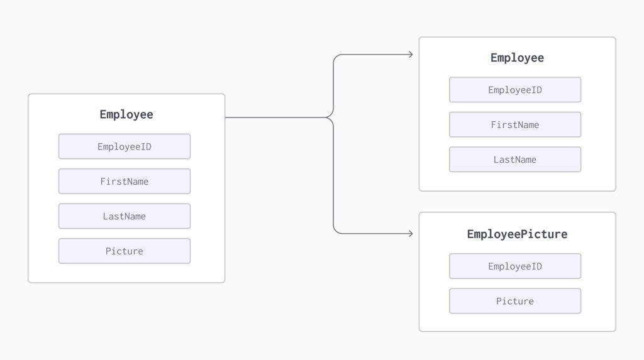Click the branching junction of the connector
Image resolution: width=644 pixels, height=360 pixels.
(330, 117)
